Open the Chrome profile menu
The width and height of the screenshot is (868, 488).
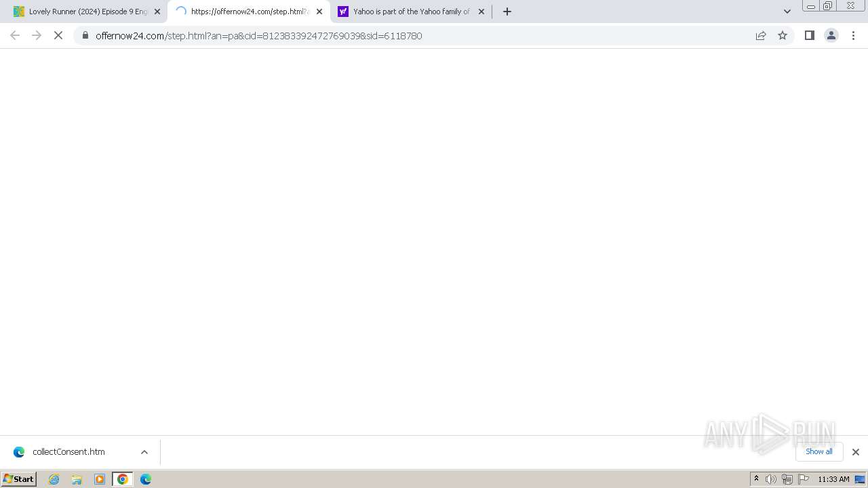pyautogui.click(x=831, y=35)
